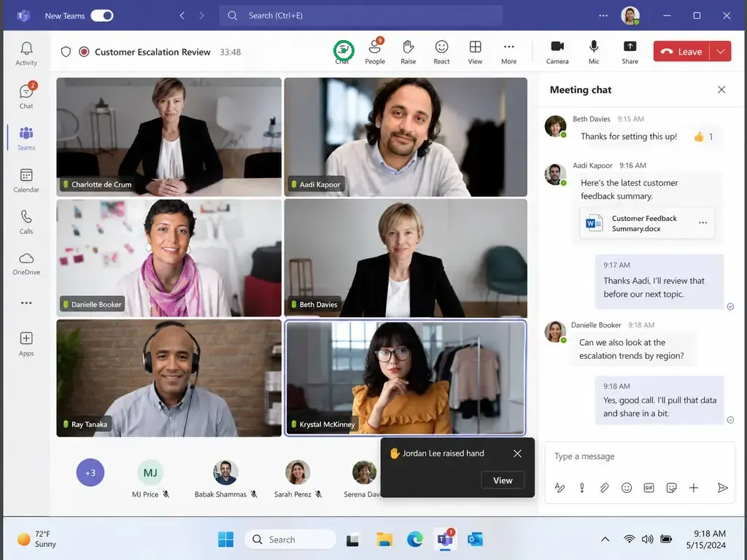Open more options for the docx attachment
The image size is (747, 560).
(x=703, y=223)
